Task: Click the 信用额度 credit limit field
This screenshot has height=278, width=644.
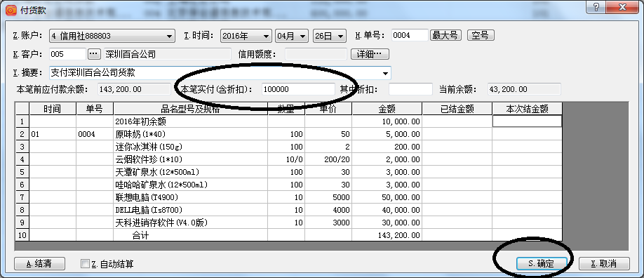Action: pos(316,54)
